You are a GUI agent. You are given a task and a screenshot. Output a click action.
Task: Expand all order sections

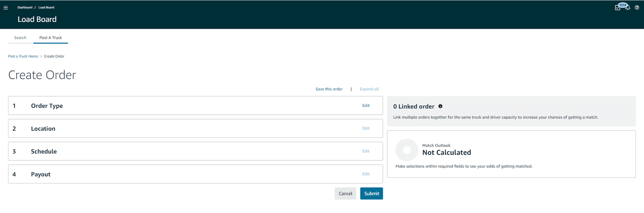[369, 89]
